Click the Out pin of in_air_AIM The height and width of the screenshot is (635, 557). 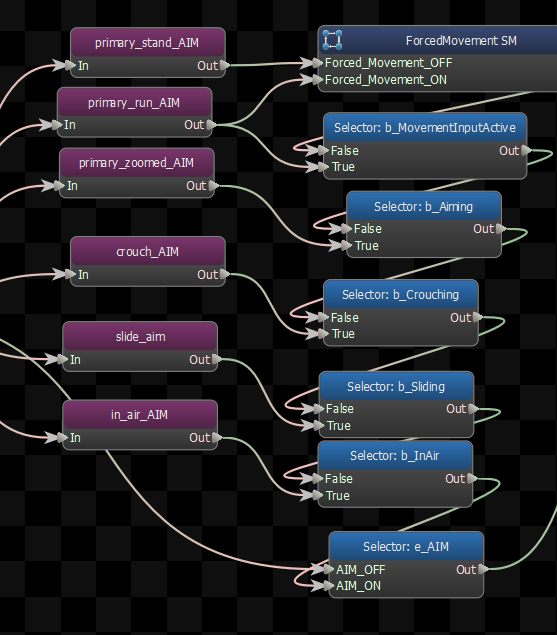click(x=217, y=437)
